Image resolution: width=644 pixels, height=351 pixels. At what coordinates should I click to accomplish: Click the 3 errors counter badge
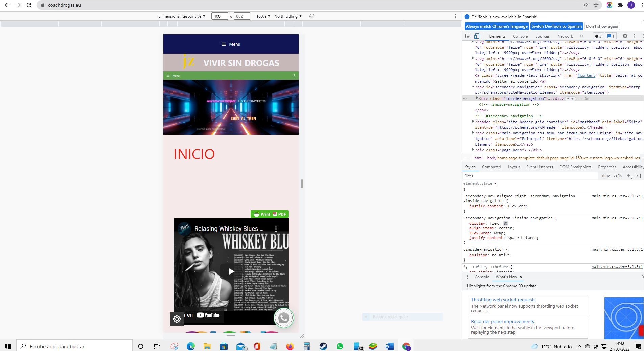point(598,36)
